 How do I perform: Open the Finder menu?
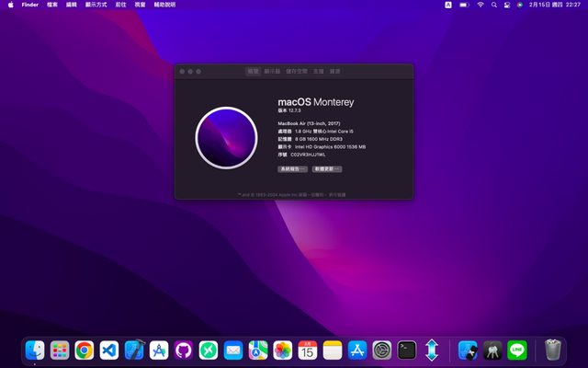(30, 5)
